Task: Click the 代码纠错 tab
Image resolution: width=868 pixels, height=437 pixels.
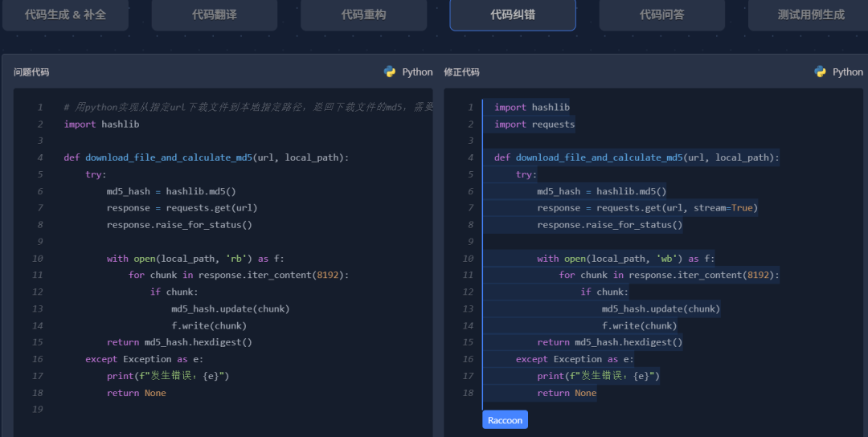Action: [513, 15]
